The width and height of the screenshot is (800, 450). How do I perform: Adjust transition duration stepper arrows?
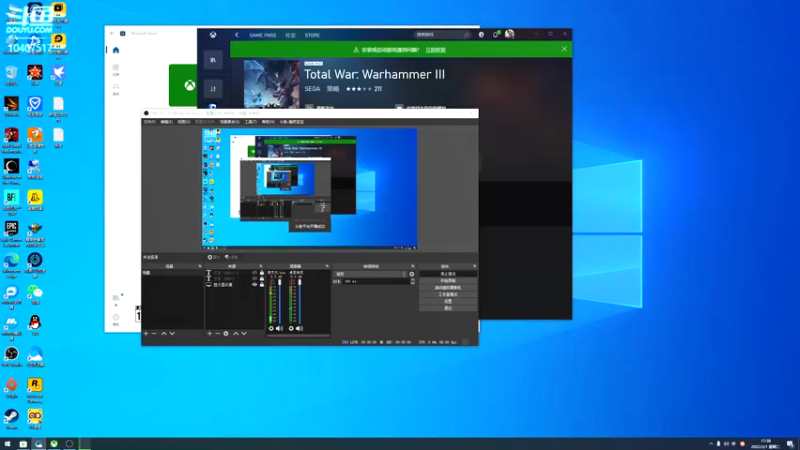click(x=412, y=281)
